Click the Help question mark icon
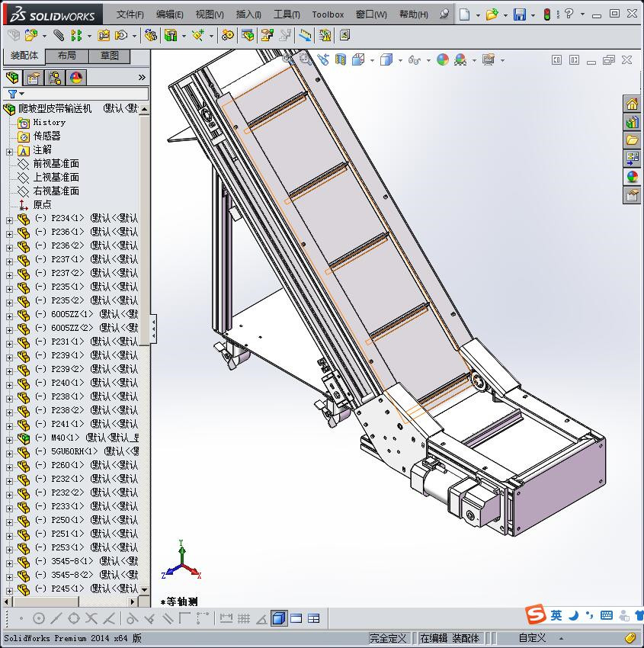This screenshot has height=648, width=644. coord(569,14)
